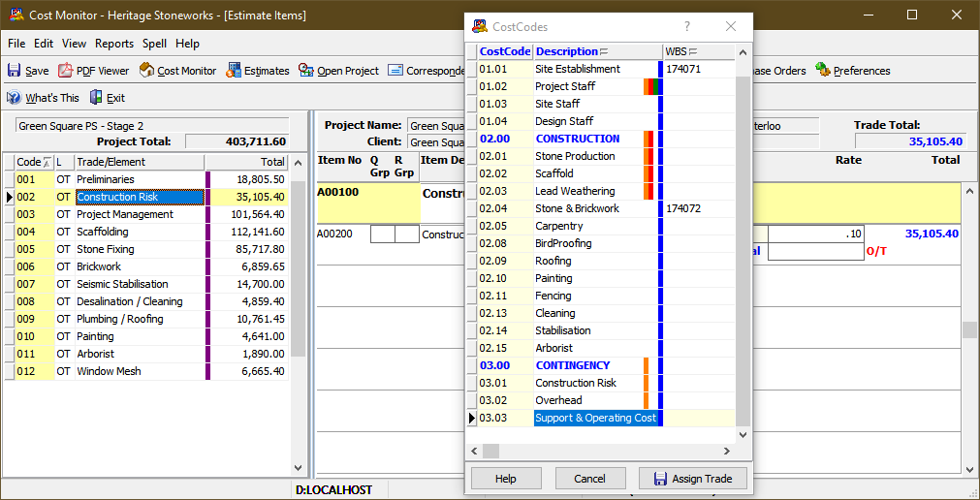Image resolution: width=980 pixels, height=500 pixels.
Task: Click the Cancel button in CostCodes dialog
Action: (589, 479)
